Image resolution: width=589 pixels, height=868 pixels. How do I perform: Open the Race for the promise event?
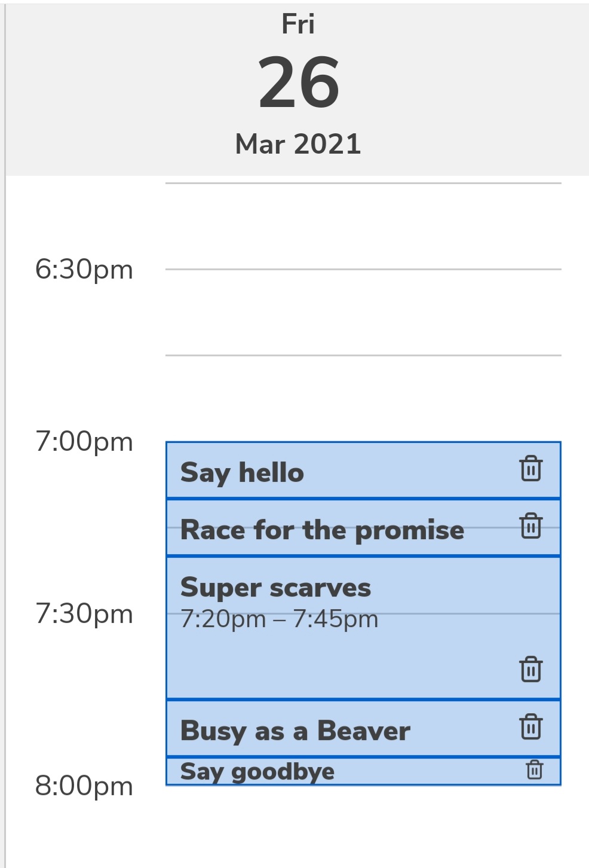click(x=322, y=530)
